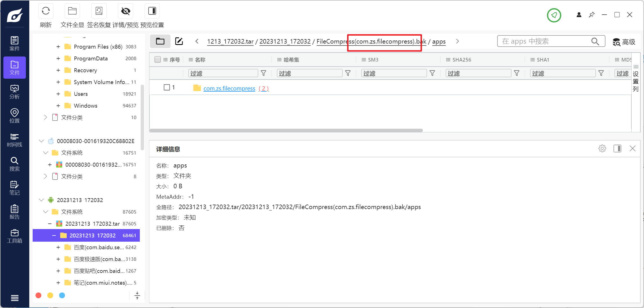Click the SHA256 column filter funnel
Screen dimensions: 644x308
click(x=517, y=73)
